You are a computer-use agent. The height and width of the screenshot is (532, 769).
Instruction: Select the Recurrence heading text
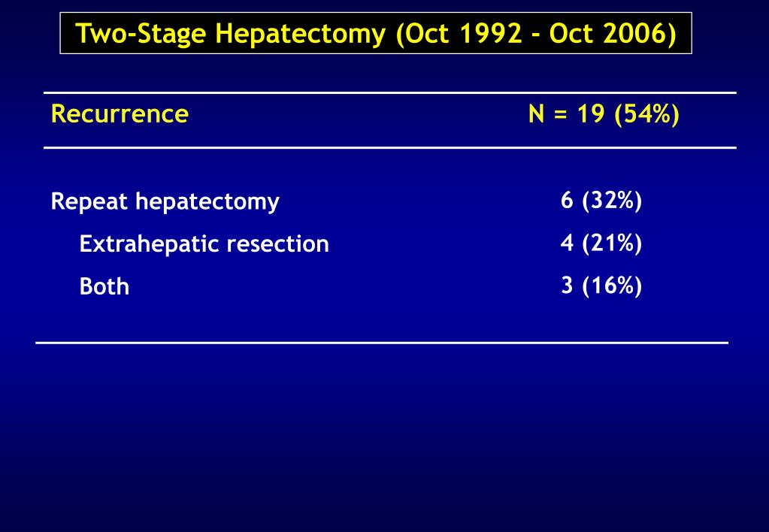(120, 113)
